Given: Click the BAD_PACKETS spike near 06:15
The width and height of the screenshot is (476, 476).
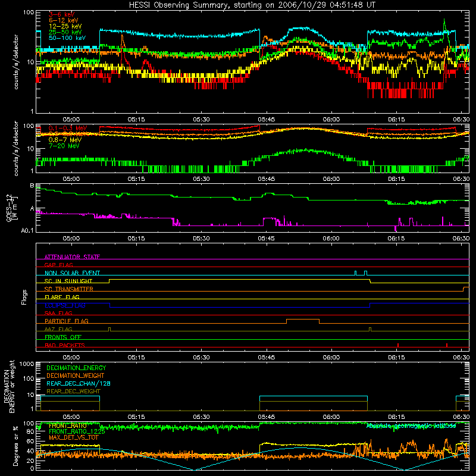Looking at the screenshot, I should tap(398, 345).
